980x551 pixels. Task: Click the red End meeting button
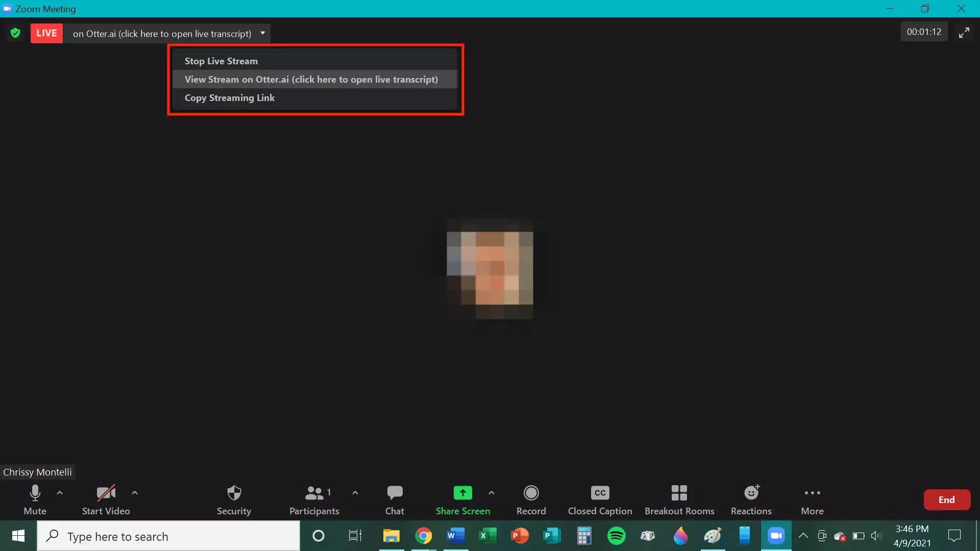tap(947, 500)
